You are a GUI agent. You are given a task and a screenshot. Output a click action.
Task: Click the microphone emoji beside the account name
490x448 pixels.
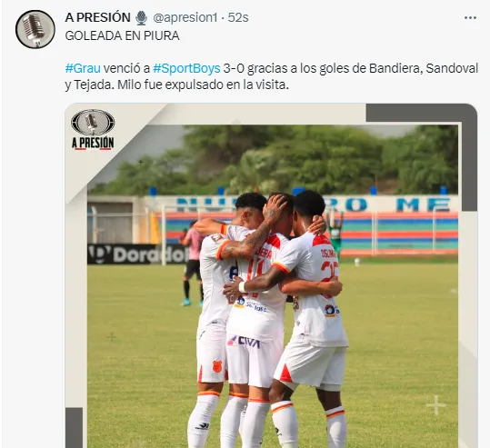[x=141, y=18]
